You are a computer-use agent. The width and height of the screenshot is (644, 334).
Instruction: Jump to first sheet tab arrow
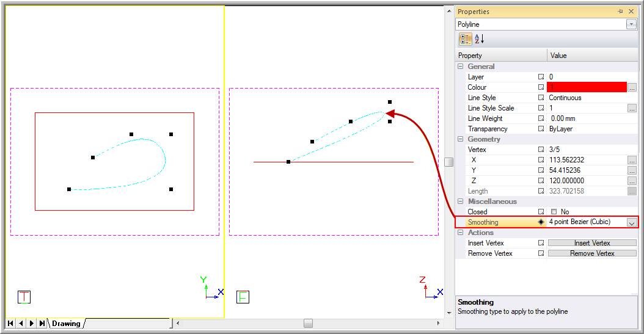click(x=10, y=323)
